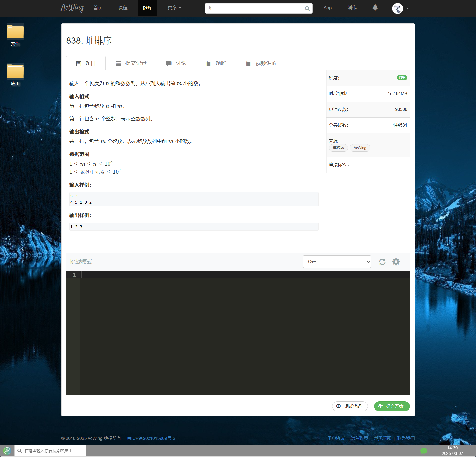
Task: Open the 常见问题 footer link
Action: point(383,438)
